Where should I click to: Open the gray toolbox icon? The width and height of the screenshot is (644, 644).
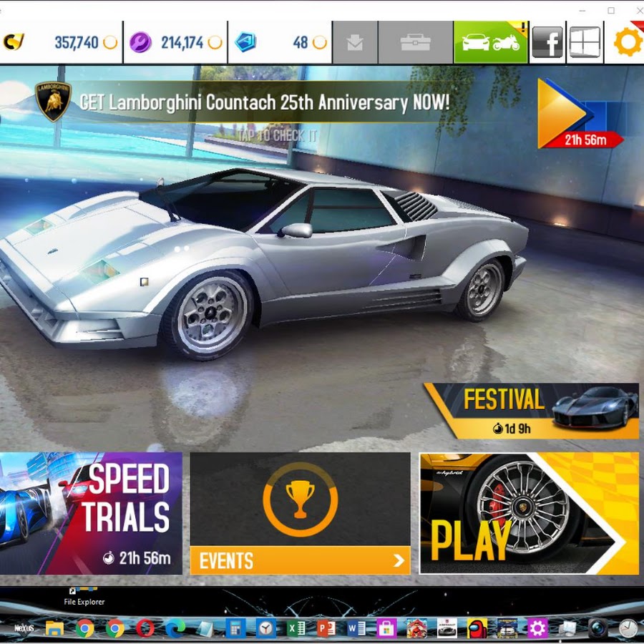tap(415, 42)
